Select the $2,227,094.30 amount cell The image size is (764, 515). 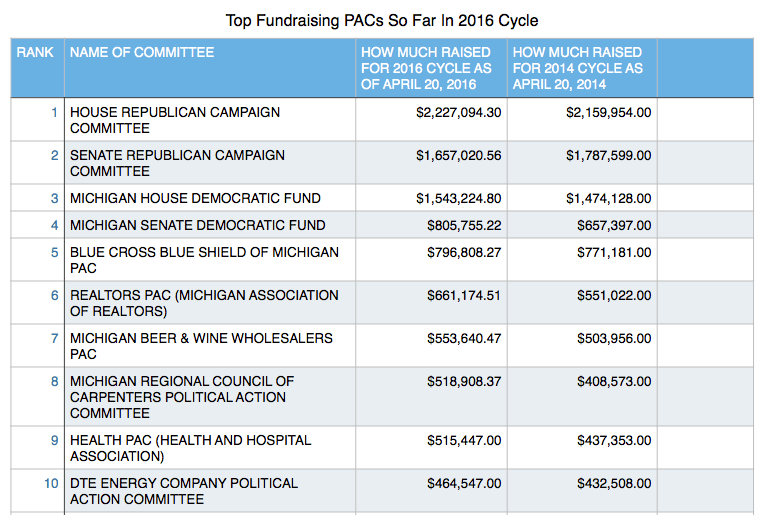[x=458, y=113]
